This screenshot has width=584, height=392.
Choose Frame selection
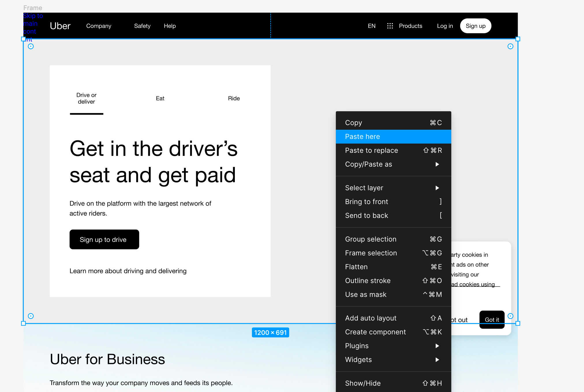[x=394, y=253]
